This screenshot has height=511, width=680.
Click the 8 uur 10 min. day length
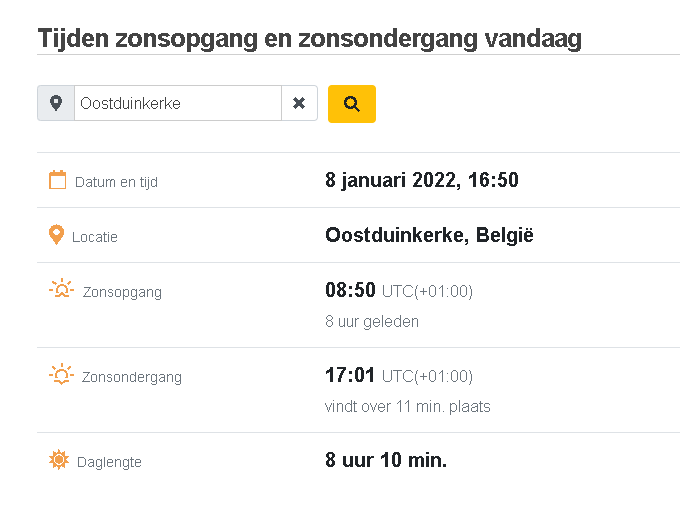(386, 460)
